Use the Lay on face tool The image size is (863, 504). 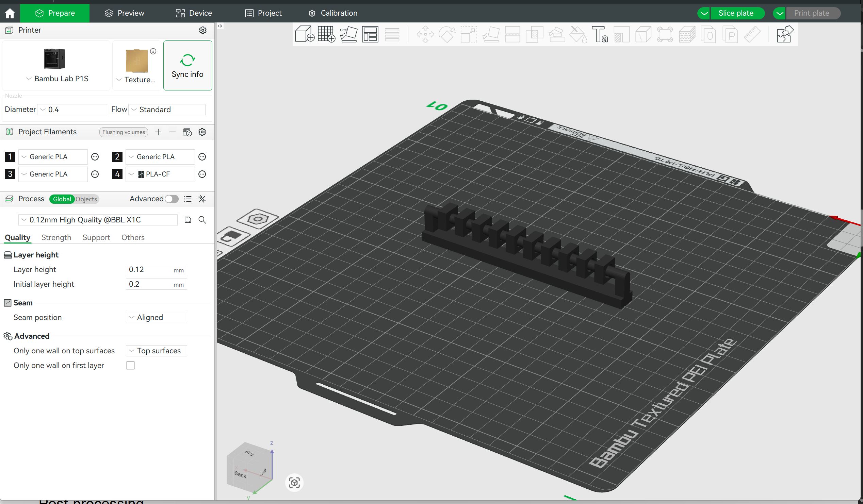click(x=490, y=34)
